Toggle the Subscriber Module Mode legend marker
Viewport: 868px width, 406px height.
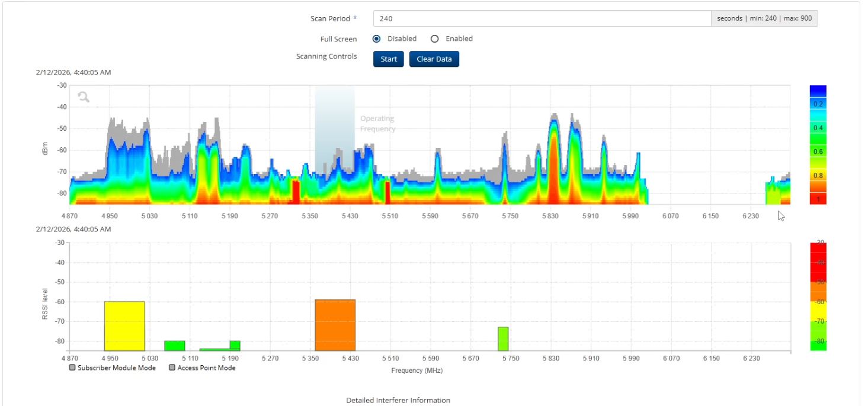(x=72, y=368)
